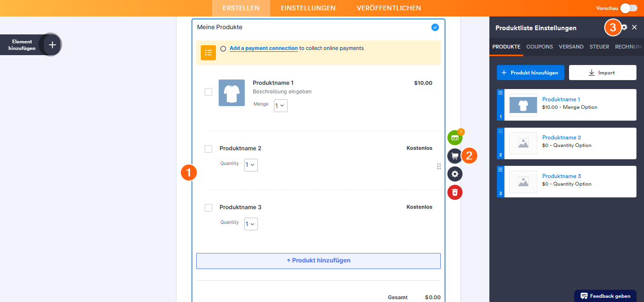Click the blue Produkt hinzufügen button

click(530, 73)
